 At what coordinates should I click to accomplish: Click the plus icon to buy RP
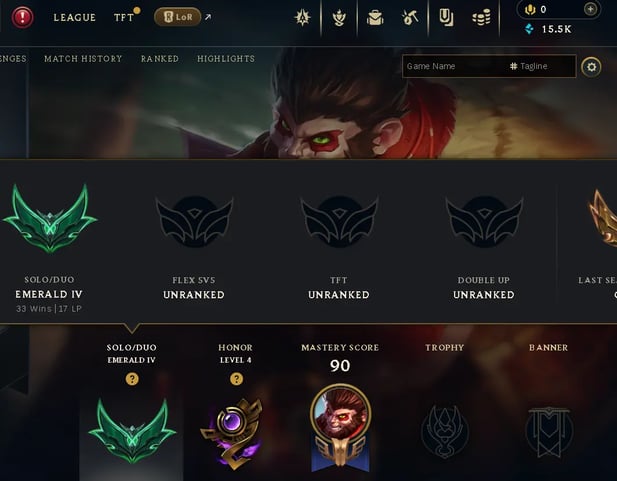(x=590, y=9)
